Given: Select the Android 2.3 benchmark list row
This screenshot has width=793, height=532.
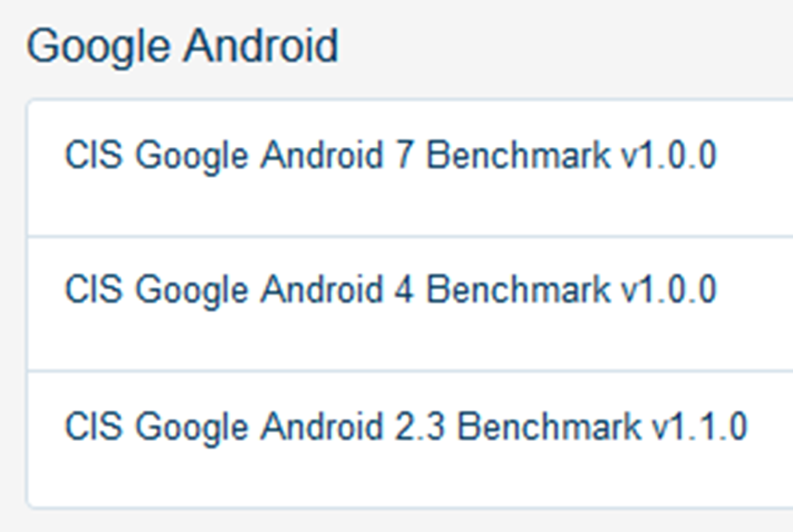Looking at the screenshot, I should 410,439.
